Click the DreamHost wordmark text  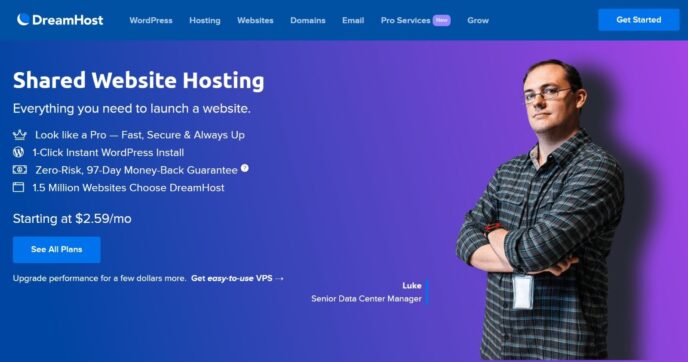click(x=68, y=20)
